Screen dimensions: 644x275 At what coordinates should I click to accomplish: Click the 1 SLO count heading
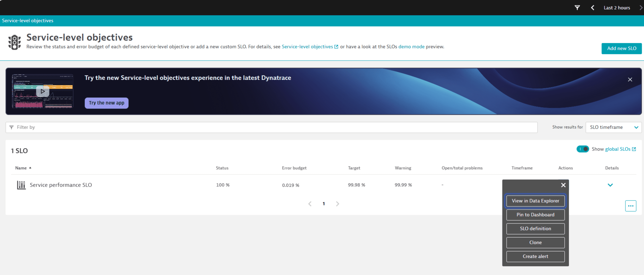click(19, 151)
